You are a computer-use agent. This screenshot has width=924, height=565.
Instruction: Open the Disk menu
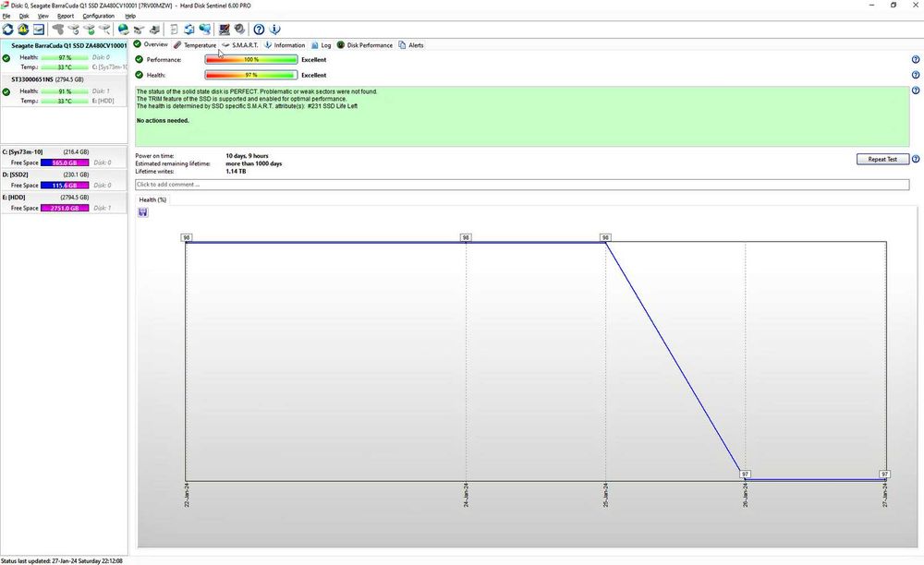pos(24,16)
